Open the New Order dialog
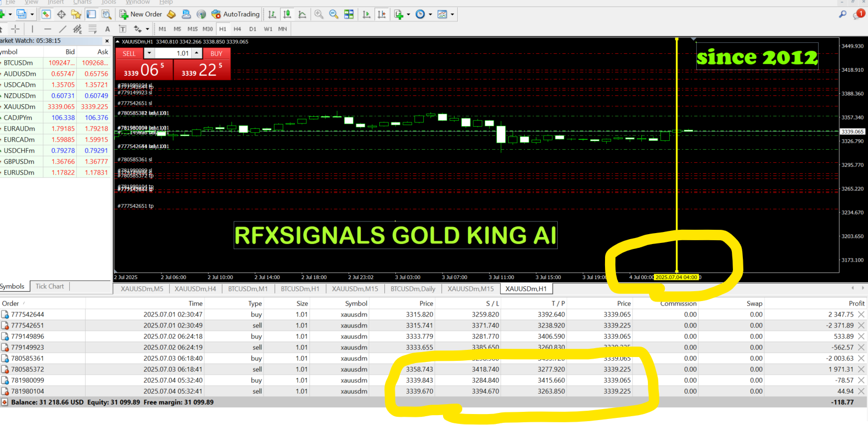Viewport: 868px width, 425px height. pos(141,14)
